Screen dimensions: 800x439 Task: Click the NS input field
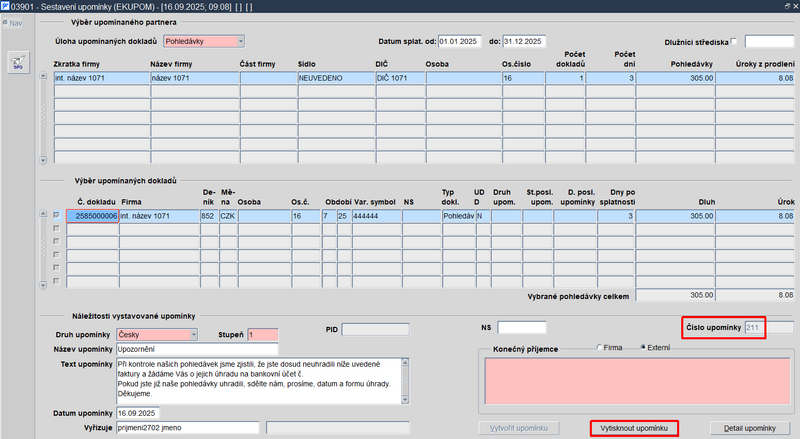click(x=522, y=327)
